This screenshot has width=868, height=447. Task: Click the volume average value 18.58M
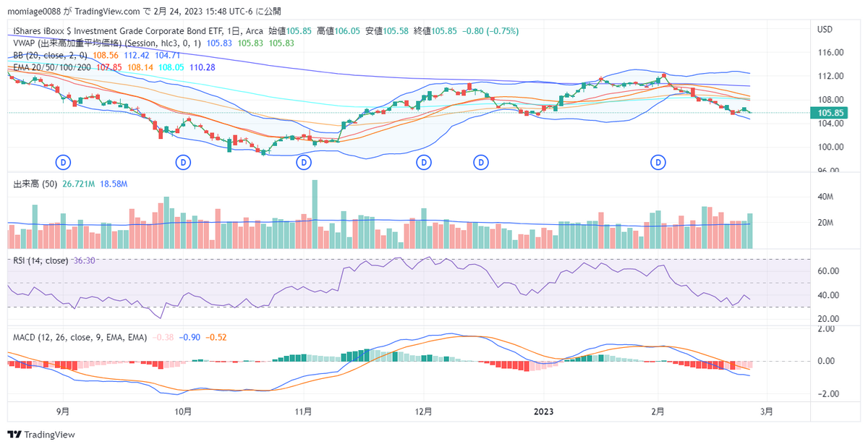tap(113, 184)
